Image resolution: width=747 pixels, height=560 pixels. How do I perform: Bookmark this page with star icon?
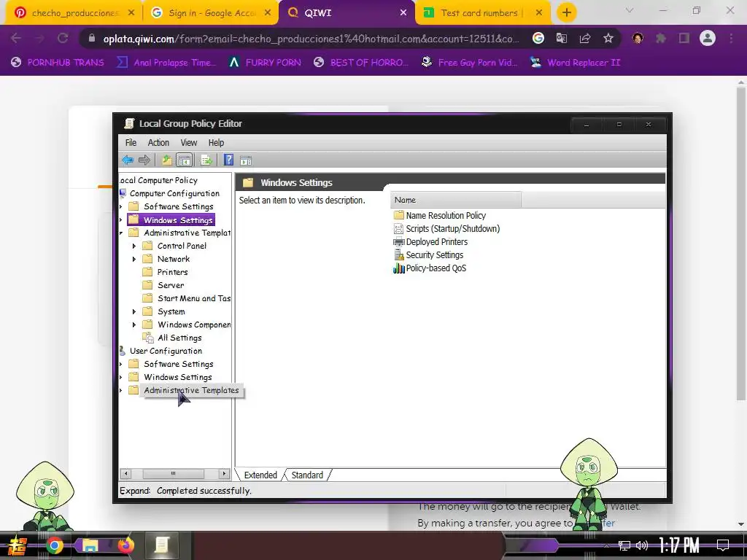click(608, 38)
